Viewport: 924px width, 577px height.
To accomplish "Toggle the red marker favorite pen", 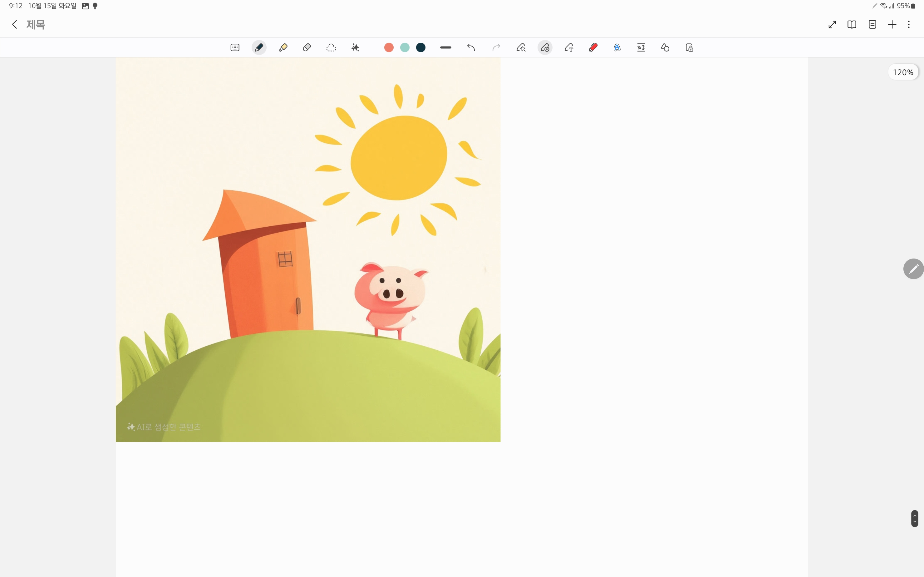I will coord(593,48).
